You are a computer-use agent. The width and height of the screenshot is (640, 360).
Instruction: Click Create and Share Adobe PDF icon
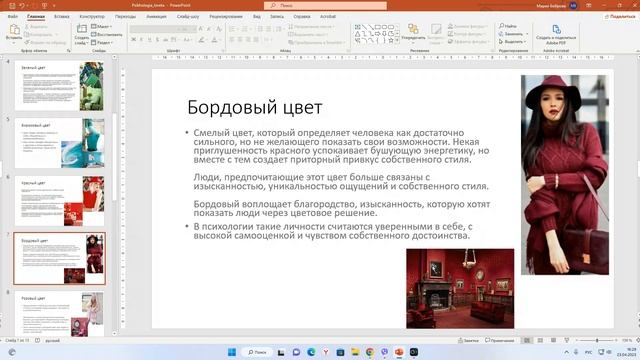(556, 29)
